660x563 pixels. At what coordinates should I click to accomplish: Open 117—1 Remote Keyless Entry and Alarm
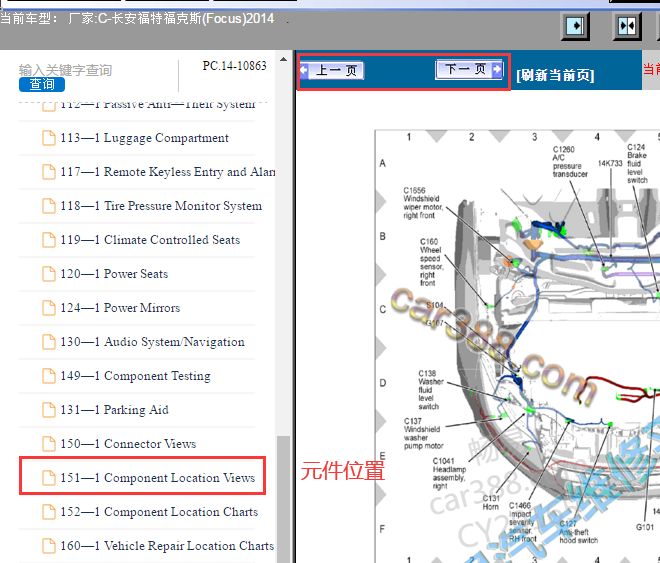click(168, 172)
